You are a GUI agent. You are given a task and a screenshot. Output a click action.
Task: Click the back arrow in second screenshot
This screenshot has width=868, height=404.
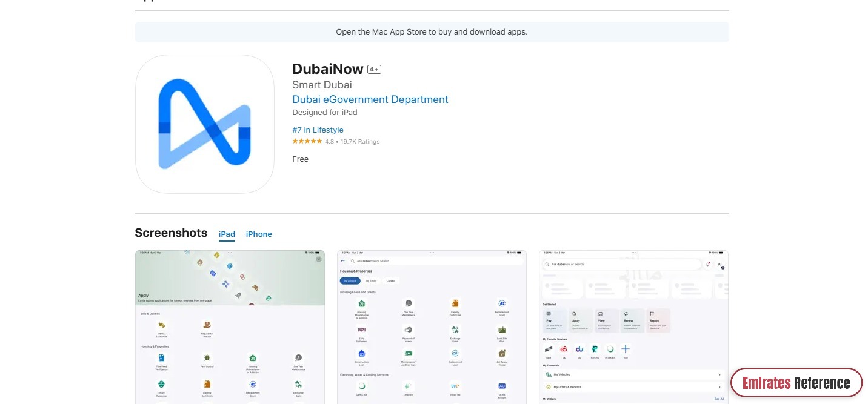coord(343,261)
